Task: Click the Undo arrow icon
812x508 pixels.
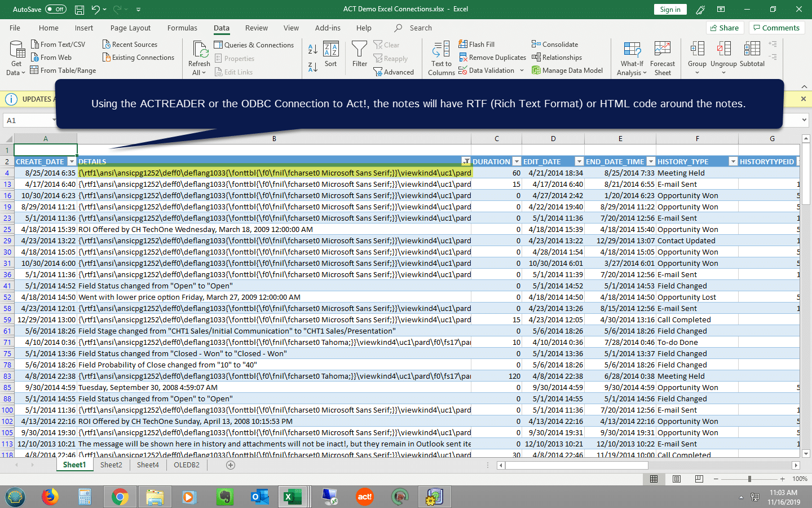Action: pyautogui.click(x=95, y=10)
